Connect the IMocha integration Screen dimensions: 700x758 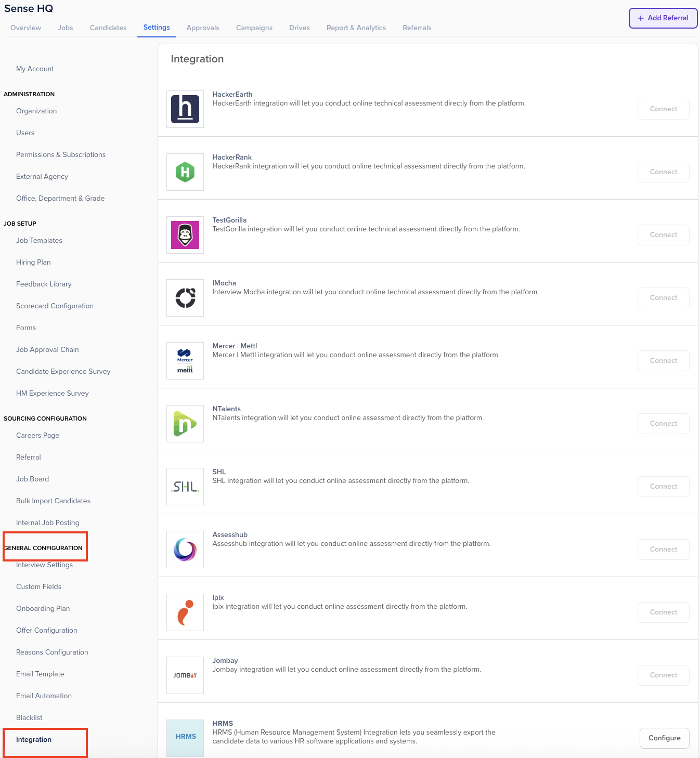664,298
